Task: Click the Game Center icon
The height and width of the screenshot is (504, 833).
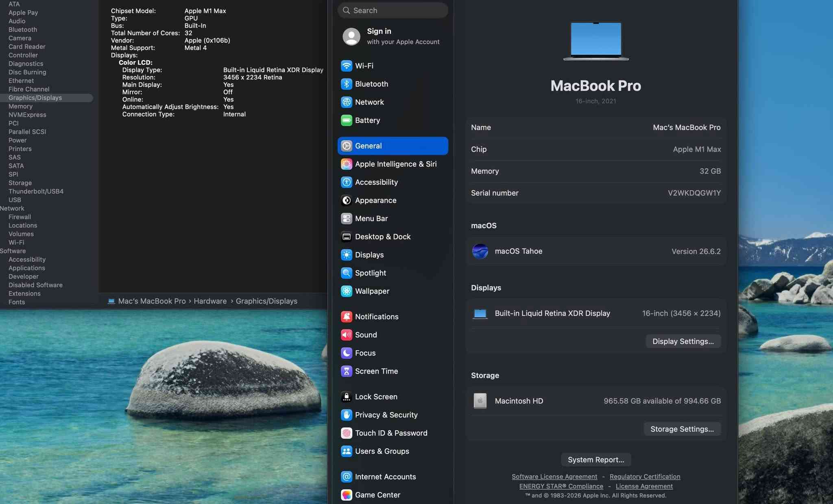Action: tap(346, 495)
